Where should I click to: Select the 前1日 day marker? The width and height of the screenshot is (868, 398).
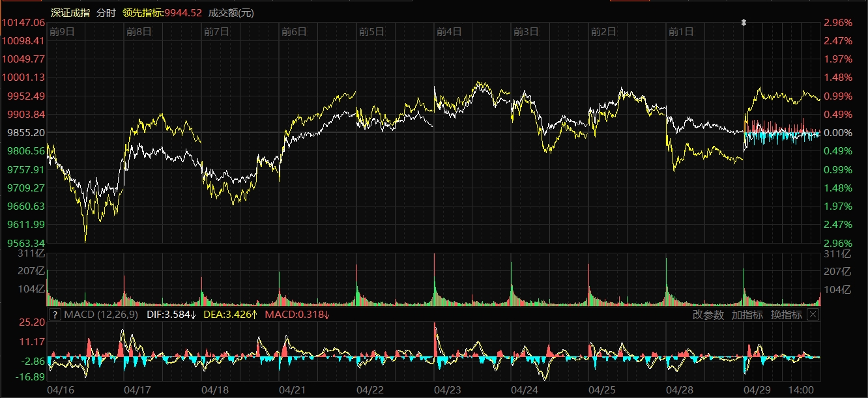pyautogui.click(x=681, y=31)
